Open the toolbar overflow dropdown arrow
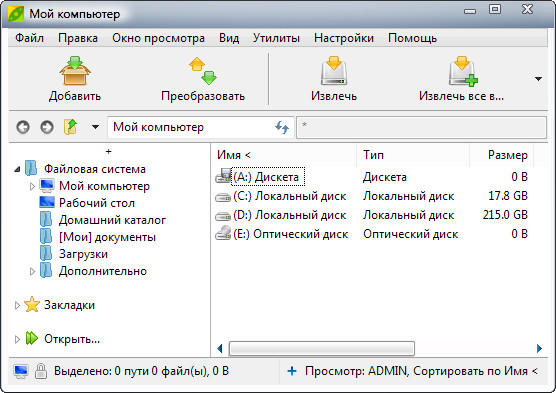The image size is (556, 393). pyautogui.click(x=538, y=79)
